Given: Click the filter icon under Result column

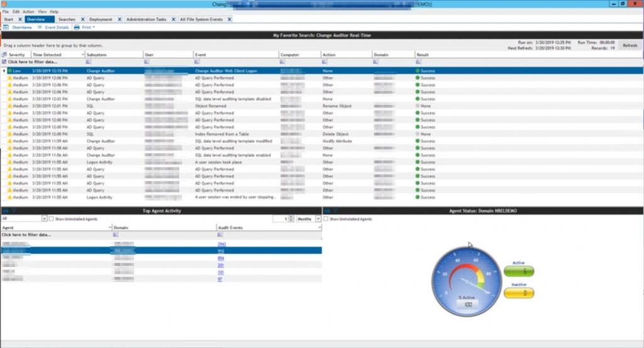Looking at the screenshot, I should point(418,62).
